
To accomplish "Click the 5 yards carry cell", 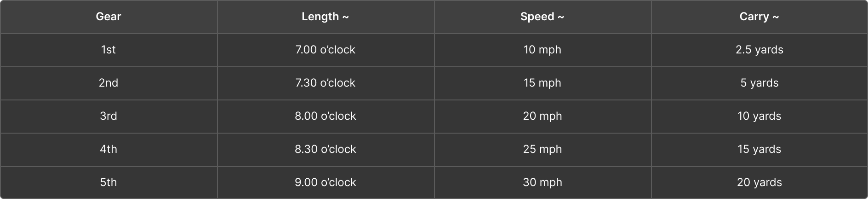I will pos(759,83).
